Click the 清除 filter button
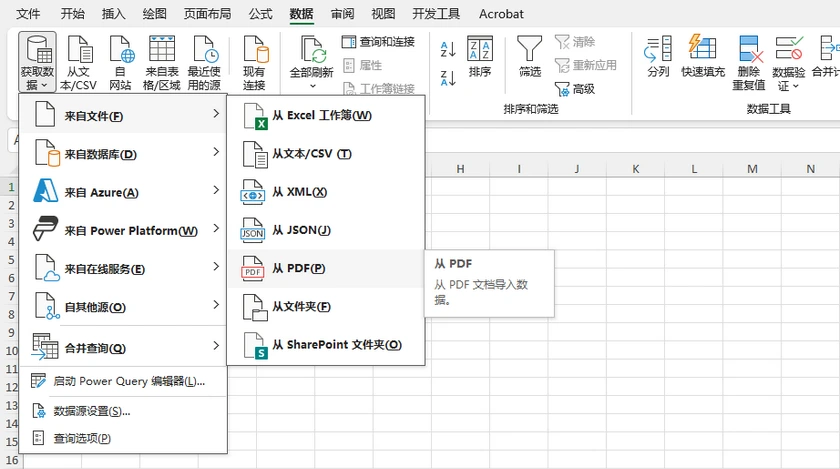Image resolution: width=840 pixels, height=469 pixels. pos(575,42)
